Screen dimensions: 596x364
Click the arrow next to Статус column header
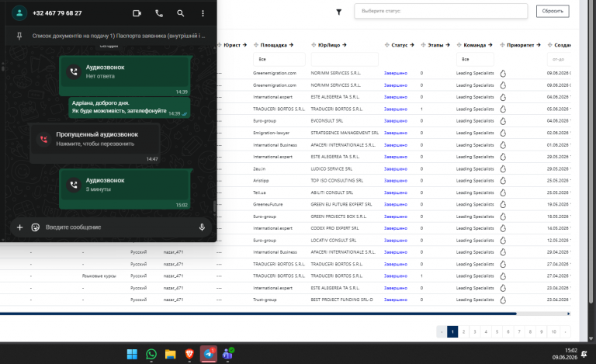coord(411,45)
